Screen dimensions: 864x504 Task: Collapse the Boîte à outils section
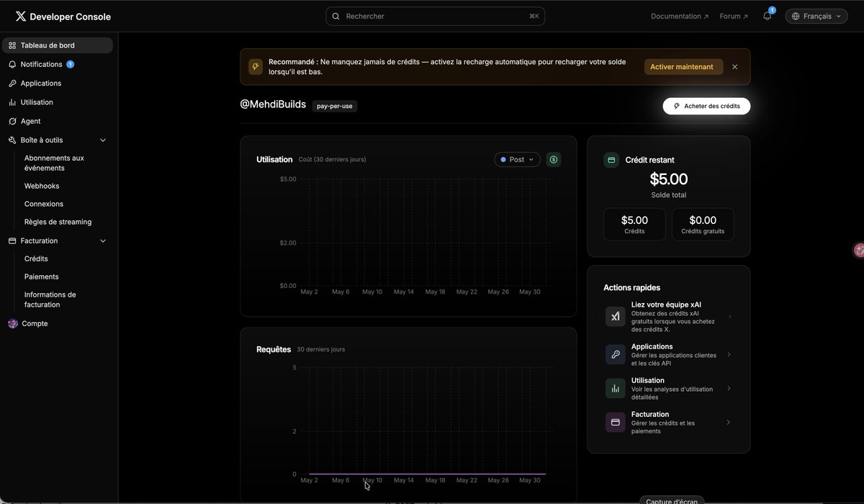(x=103, y=140)
